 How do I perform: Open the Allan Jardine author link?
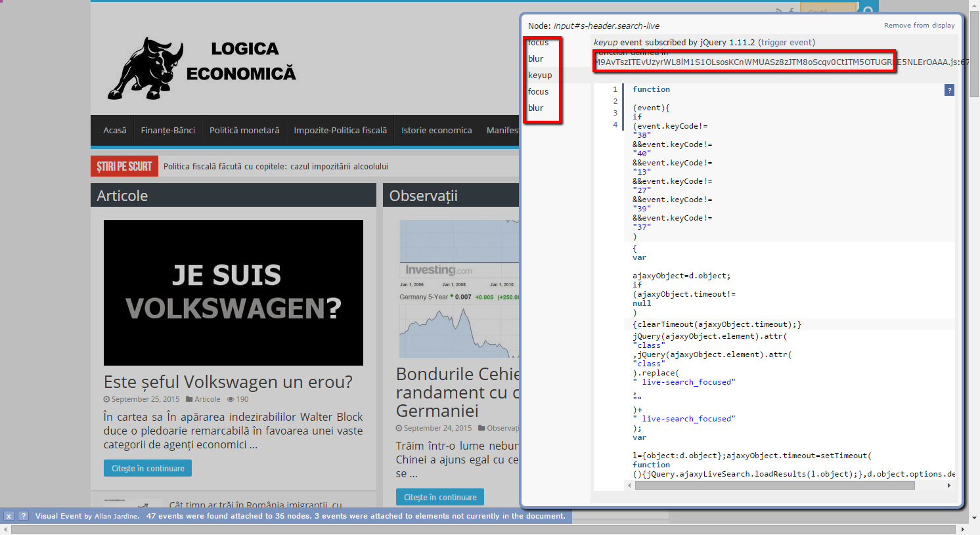click(x=116, y=516)
